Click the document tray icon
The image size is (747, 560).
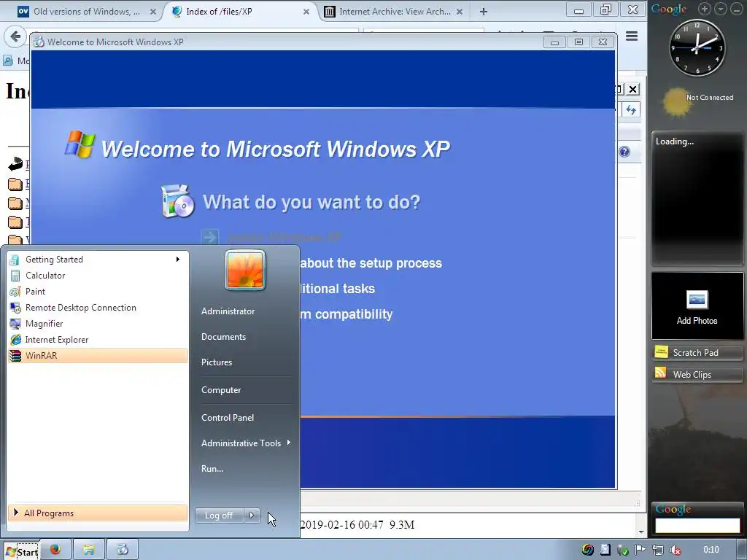coord(605,550)
